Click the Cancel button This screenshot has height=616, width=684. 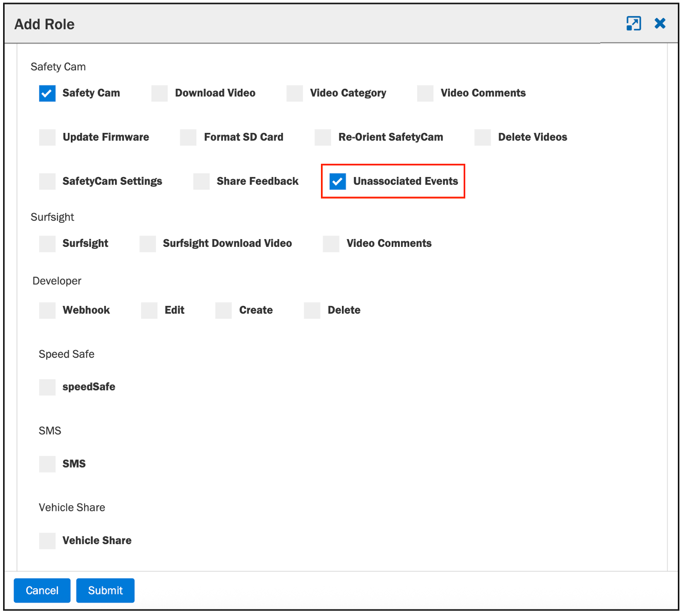(x=42, y=590)
